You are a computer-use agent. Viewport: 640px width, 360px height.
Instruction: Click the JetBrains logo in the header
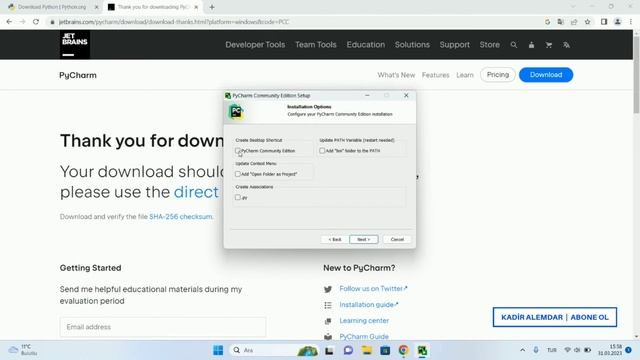tap(75, 44)
